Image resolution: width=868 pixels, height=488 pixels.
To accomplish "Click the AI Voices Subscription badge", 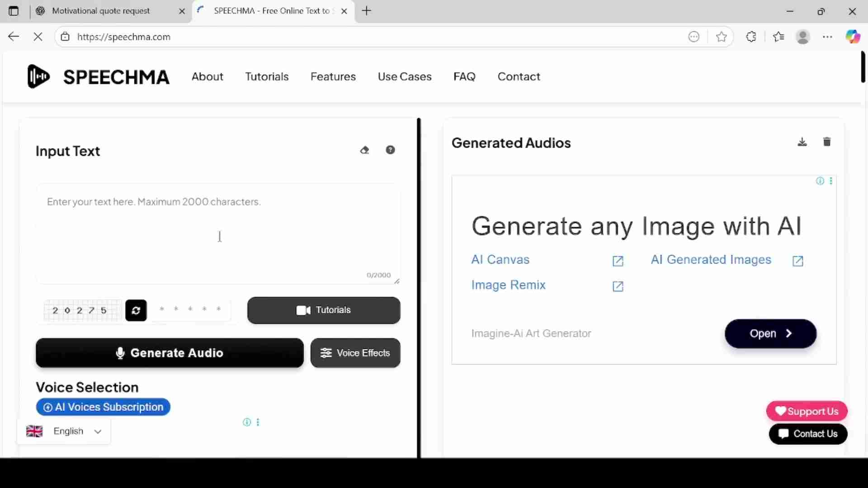I will 103,407.
